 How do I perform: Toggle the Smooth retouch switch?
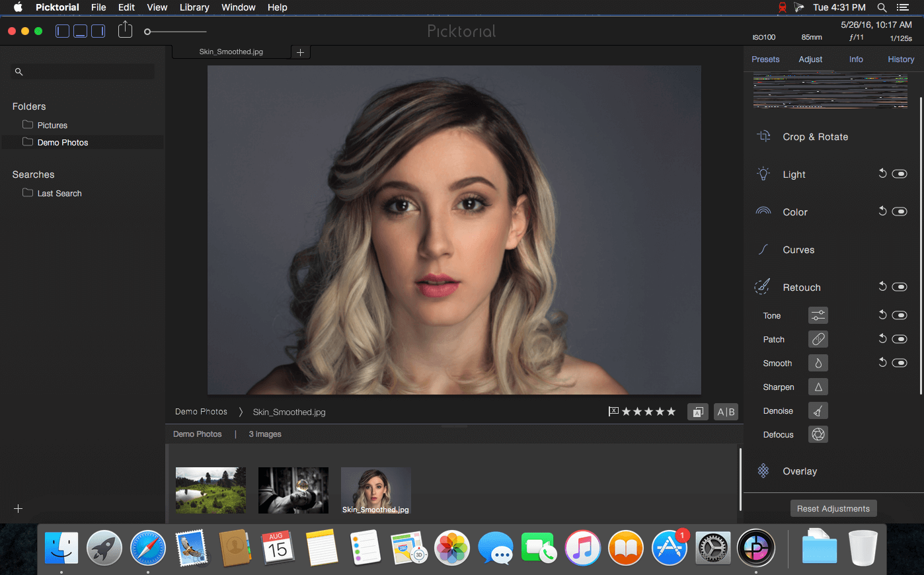coord(900,363)
